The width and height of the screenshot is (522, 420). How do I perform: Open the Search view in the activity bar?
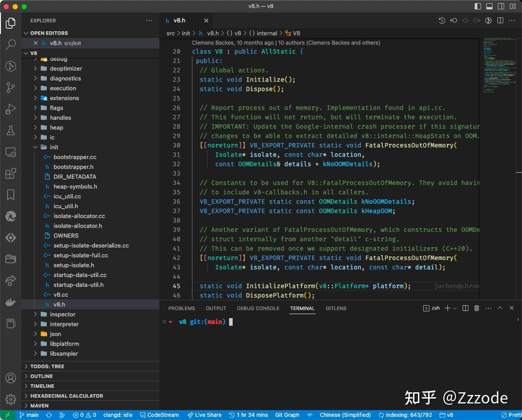tap(10, 44)
